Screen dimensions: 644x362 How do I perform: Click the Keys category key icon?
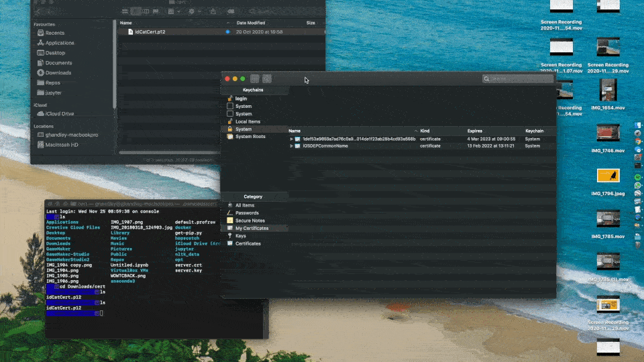pyautogui.click(x=230, y=236)
